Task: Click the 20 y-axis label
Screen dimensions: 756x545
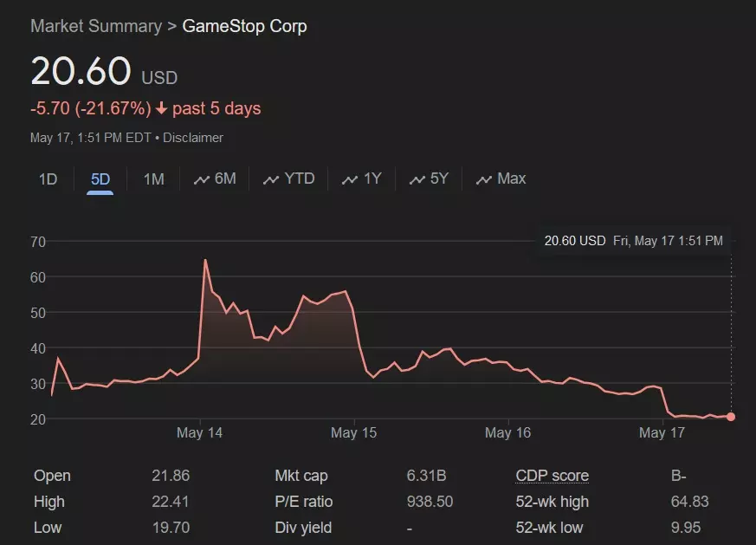Action: 38,419
